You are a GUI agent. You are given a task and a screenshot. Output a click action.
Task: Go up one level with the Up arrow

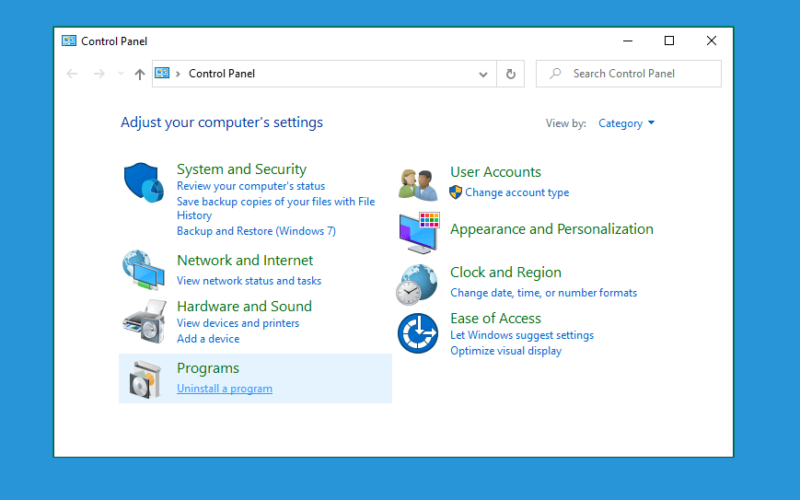(139, 74)
